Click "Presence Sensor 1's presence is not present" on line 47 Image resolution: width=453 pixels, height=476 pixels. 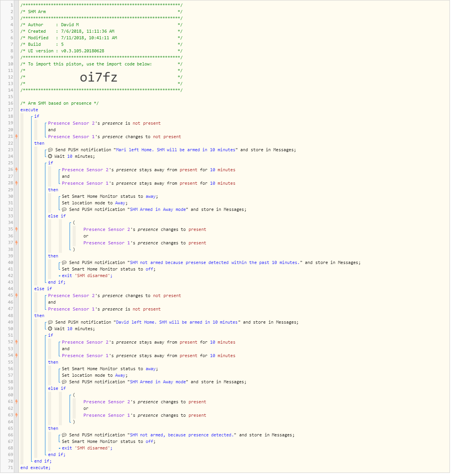pyautogui.click(x=104, y=309)
